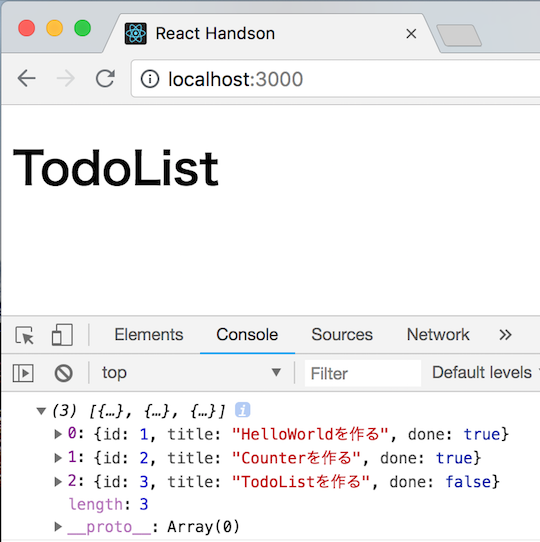Click the yellow minimize window button

pyautogui.click(x=54, y=28)
